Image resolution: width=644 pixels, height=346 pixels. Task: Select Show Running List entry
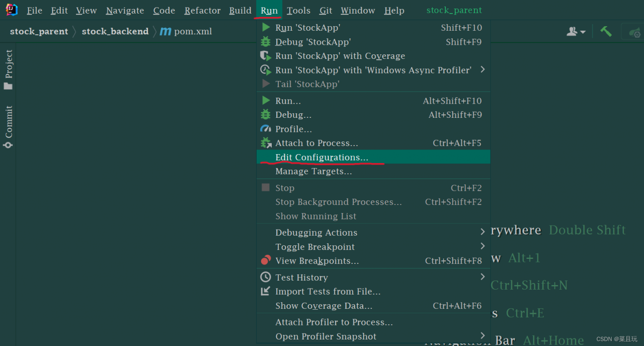(373, 216)
